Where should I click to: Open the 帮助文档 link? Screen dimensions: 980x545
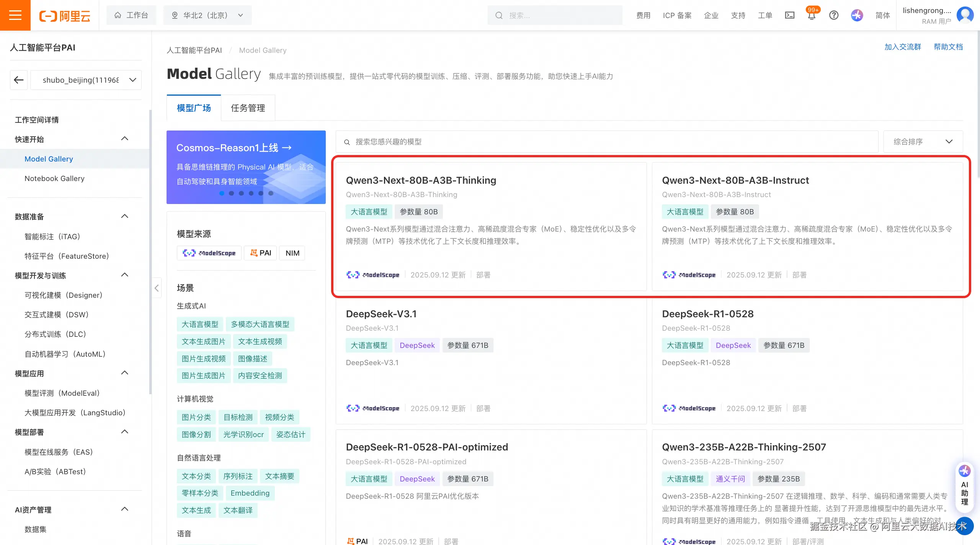click(x=948, y=47)
